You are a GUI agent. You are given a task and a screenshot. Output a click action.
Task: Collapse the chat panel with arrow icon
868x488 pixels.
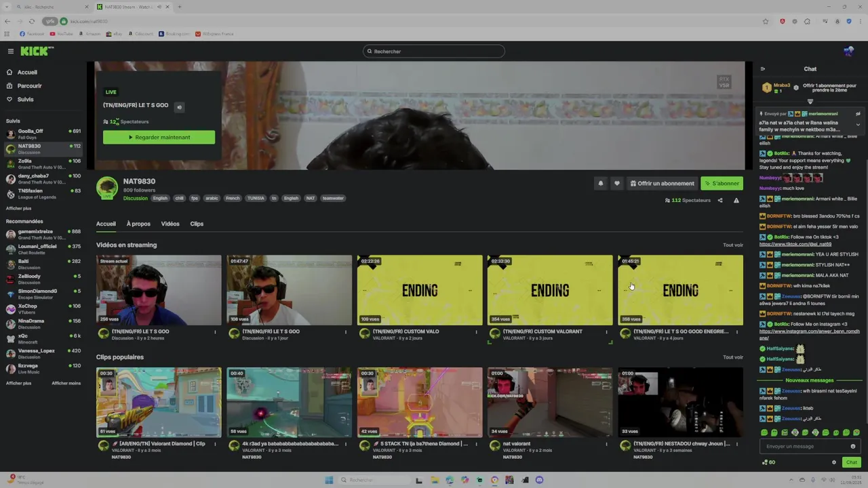pos(762,69)
